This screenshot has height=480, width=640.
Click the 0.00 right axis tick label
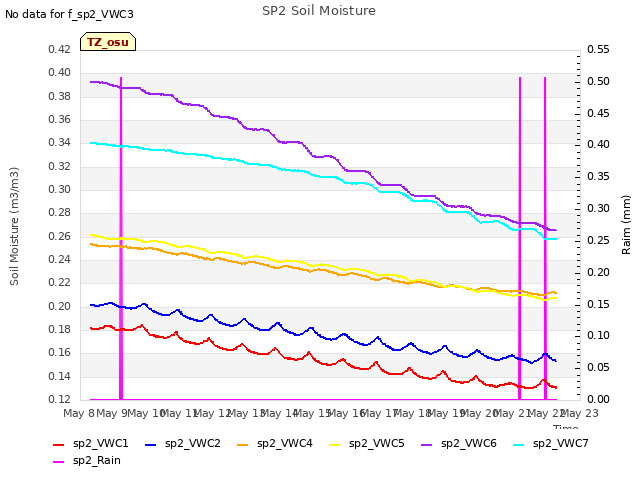(598, 399)
